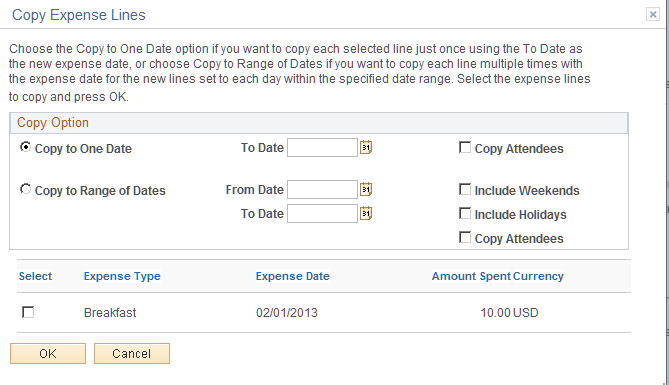Sort by Expense Date column header
This screenshot has width=669, height=385.
click(x=293, y=276)
